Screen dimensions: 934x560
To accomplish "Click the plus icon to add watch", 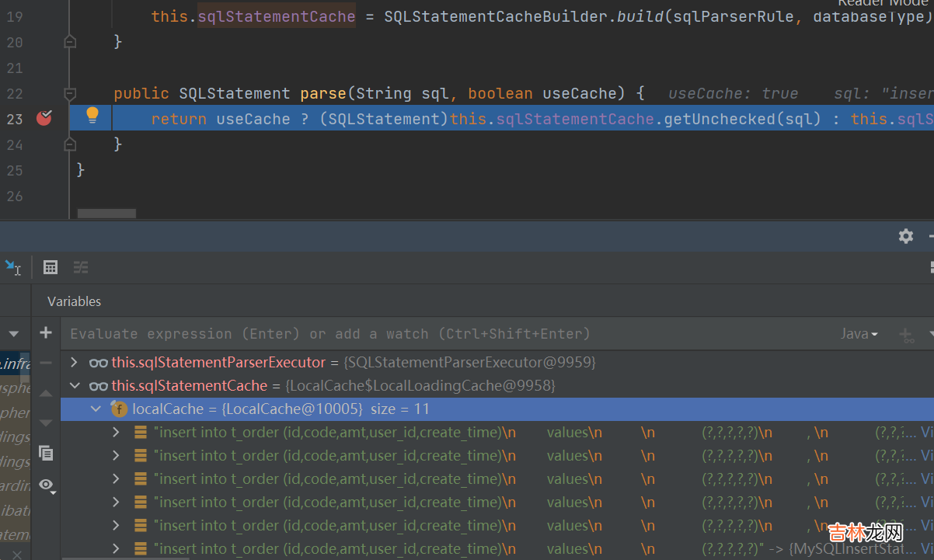I will click(x=46, y=333).
